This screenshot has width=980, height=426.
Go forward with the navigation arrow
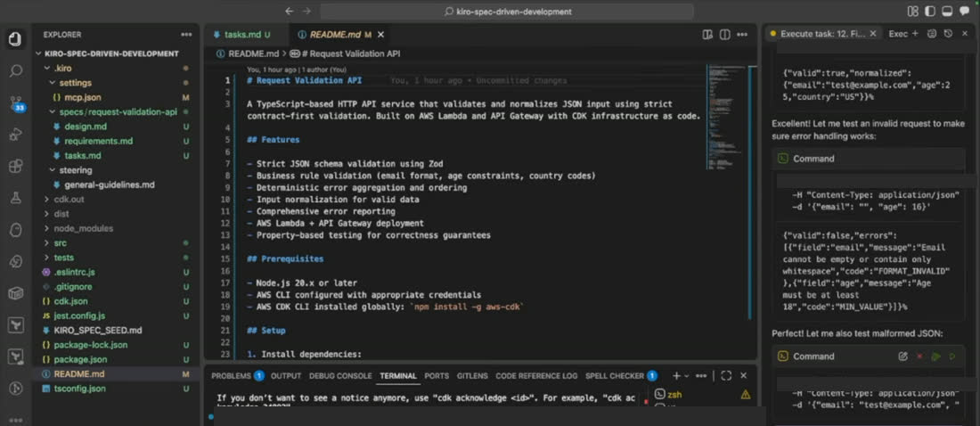point(306,12)
